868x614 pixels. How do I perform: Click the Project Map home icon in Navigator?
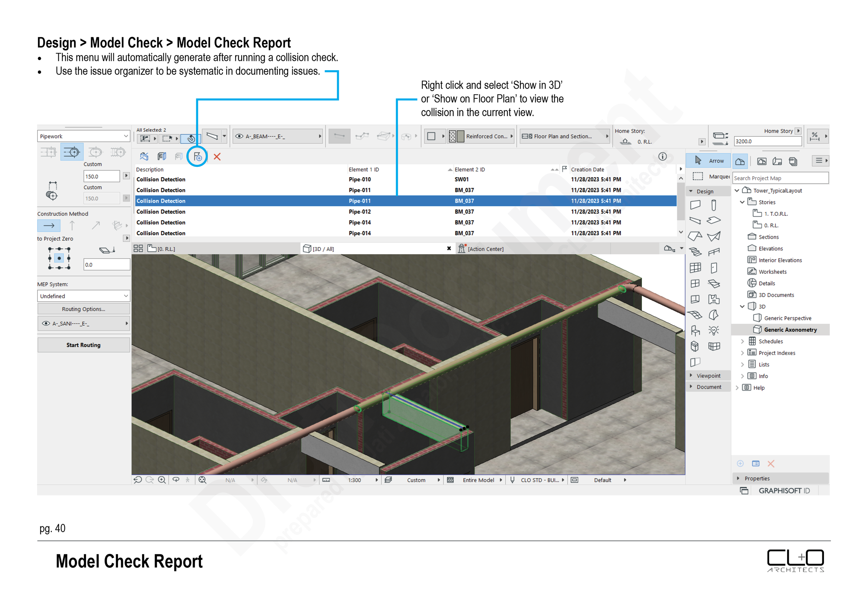(740, 162)
